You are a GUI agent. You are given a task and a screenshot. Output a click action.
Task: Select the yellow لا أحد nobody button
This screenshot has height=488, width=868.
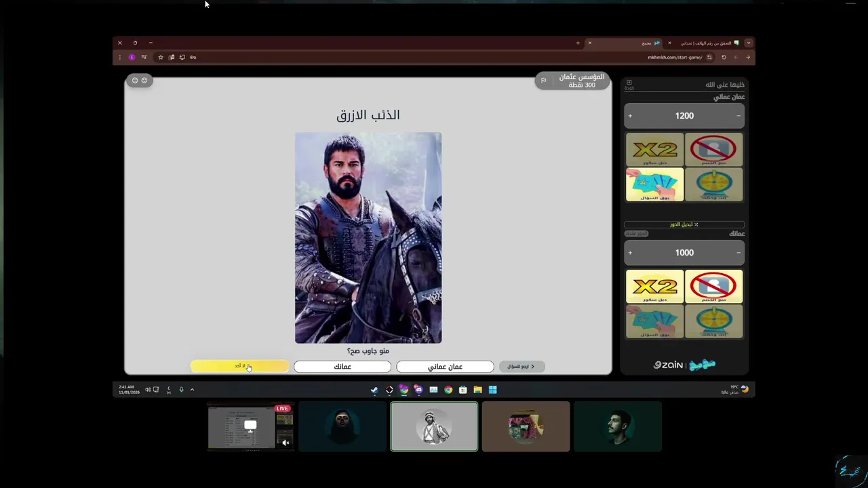point(240,367)
